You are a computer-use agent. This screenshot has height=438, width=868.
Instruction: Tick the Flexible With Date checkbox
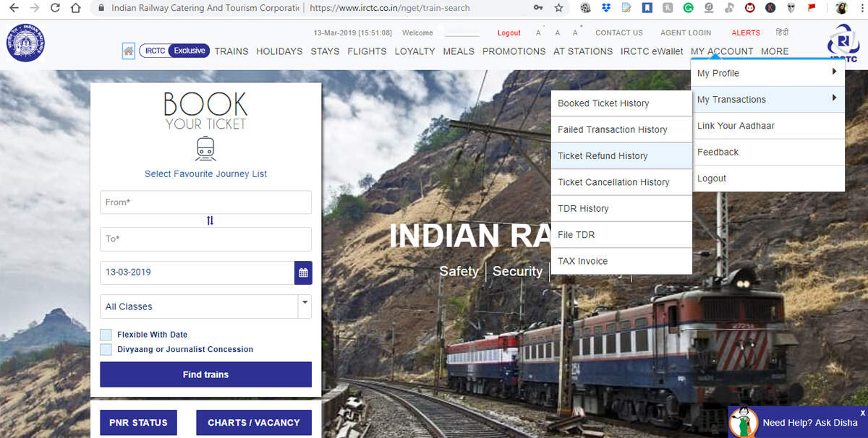pos(106,335)
